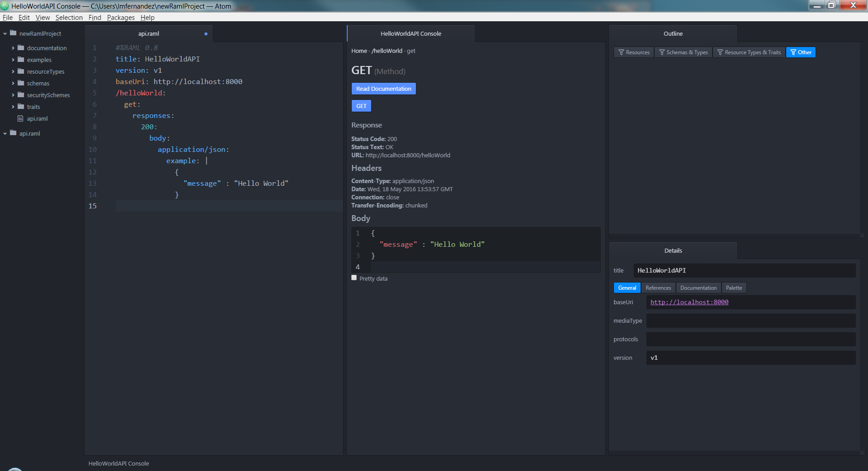Expand the traits folder arrow

(13, 107)
